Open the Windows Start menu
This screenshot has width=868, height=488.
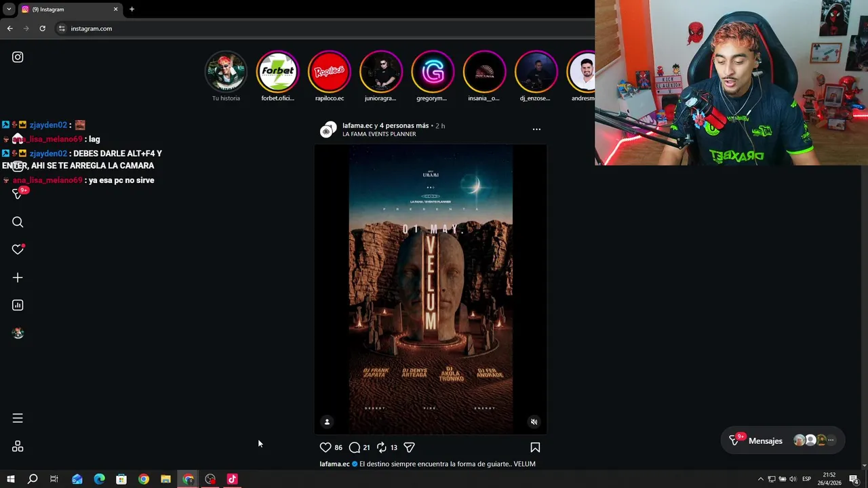coord(10,479)
